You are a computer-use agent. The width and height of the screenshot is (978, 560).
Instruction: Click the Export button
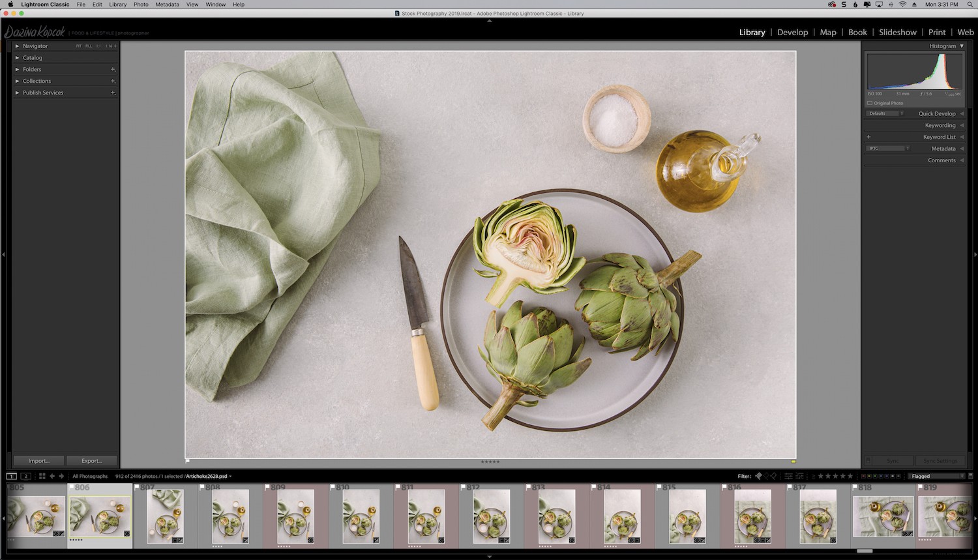(x=91, y=460)
